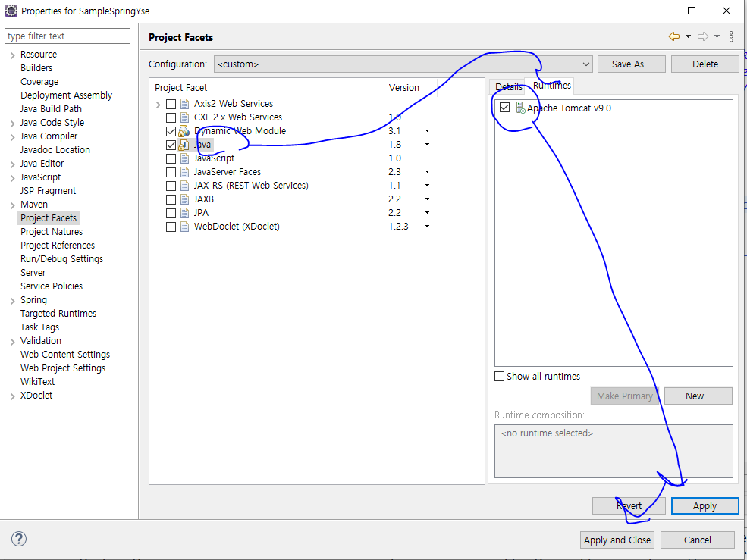Viewport: 747px width, 560px height.
Task: Expand the Validation tree node
Action: (12, 342)
